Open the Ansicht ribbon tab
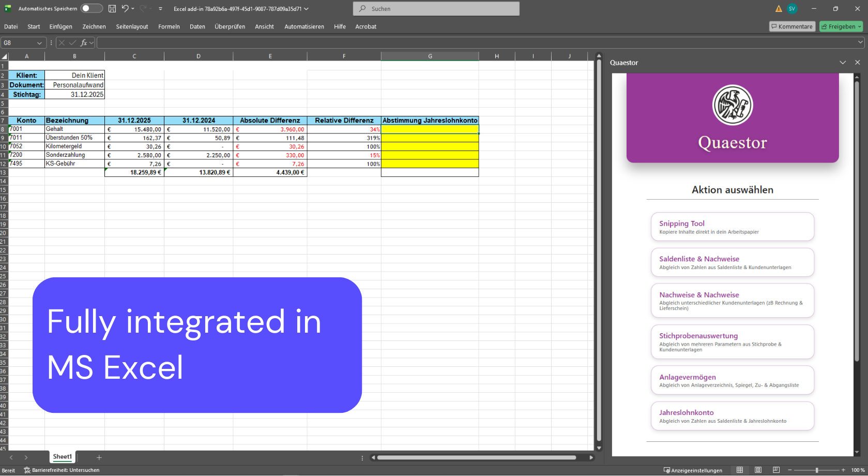The width and height of the screenshot is (868, 476). 264,26
